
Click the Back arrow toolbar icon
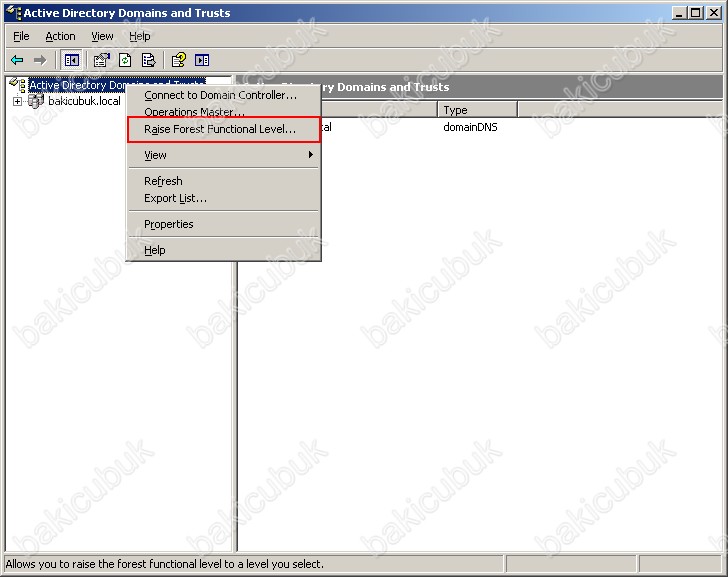point(17,60)
